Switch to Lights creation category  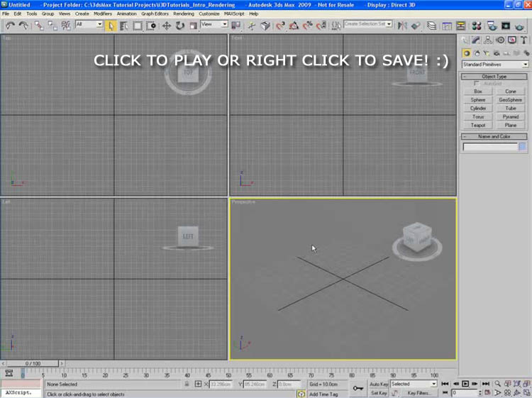point(486,53)
